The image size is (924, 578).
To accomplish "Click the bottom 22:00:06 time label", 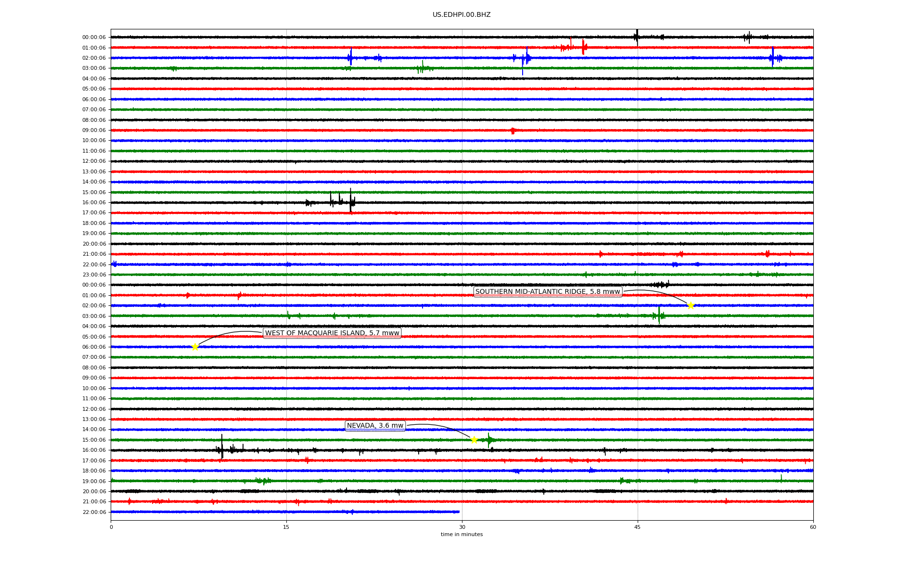I will click(x=94, y=512).
